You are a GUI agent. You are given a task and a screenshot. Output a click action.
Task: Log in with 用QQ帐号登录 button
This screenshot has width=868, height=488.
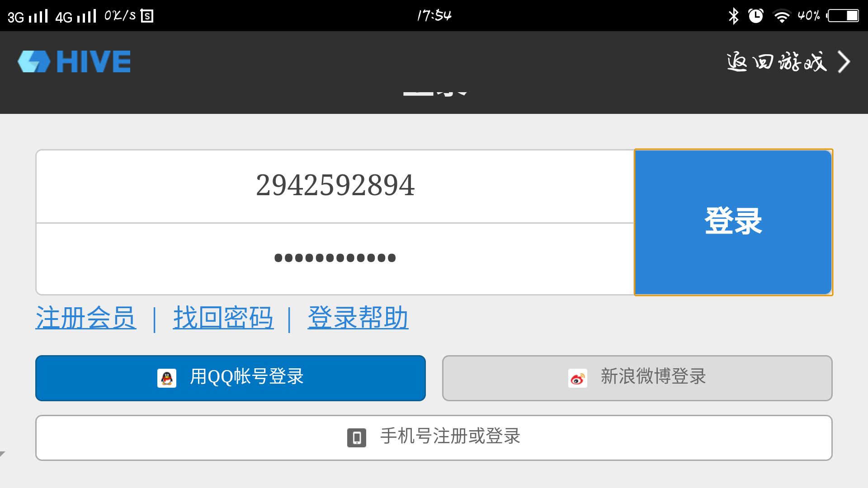pyautogui.click(x=231, y=378)
